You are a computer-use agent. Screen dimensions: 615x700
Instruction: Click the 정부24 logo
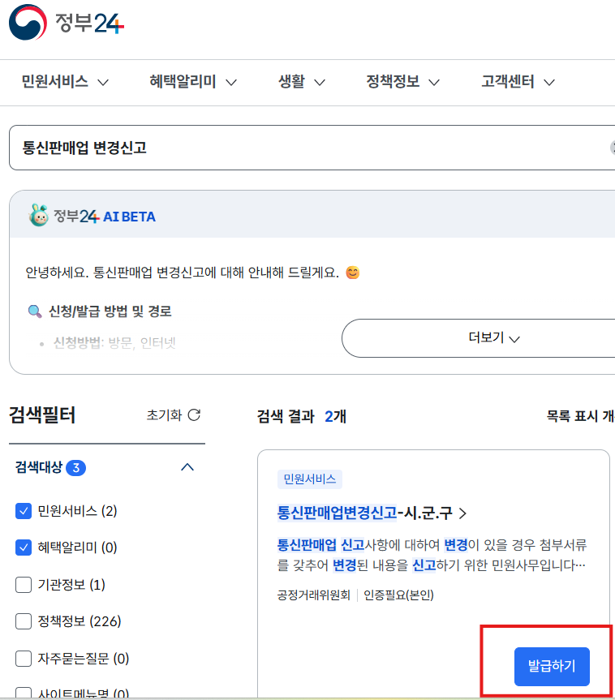(x=66, y=23)
